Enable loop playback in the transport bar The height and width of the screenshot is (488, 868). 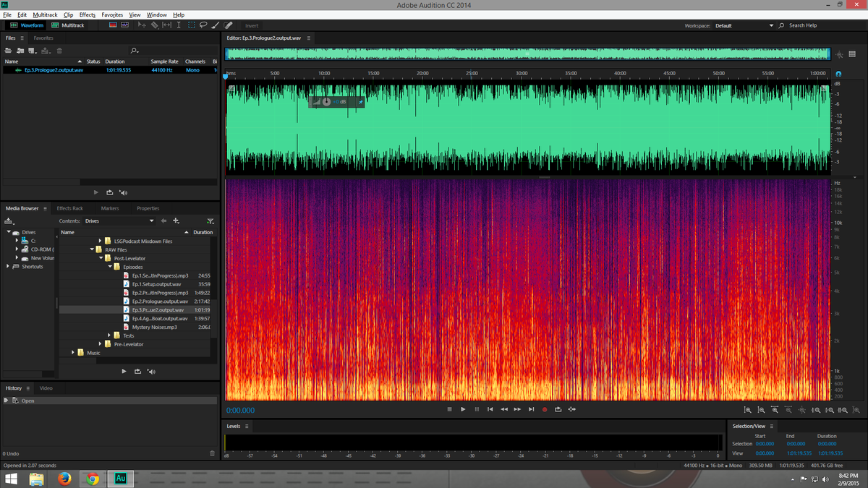pos(558,409)
